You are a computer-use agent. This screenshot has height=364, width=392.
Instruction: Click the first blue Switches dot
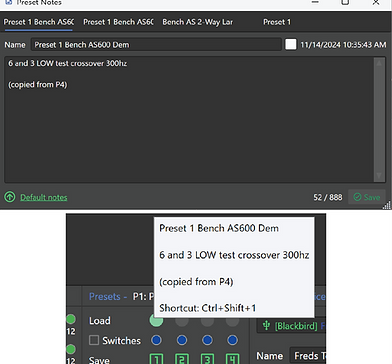pos(156,340)
